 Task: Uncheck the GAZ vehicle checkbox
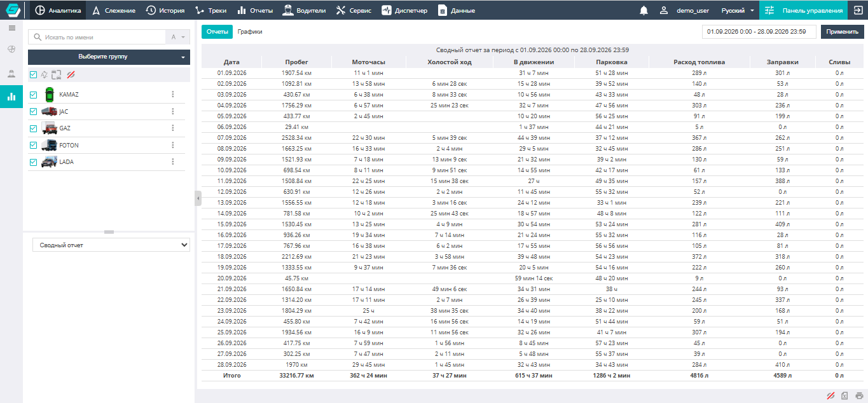click(34, 128)
